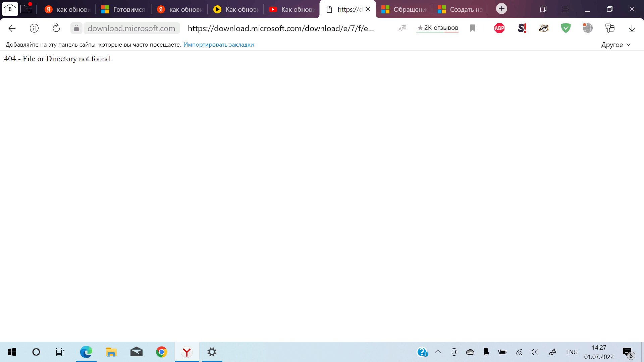The height and width of the screenshot is (362, 644).
Task: Open Windows Start menu
Action: pos(12,352)
